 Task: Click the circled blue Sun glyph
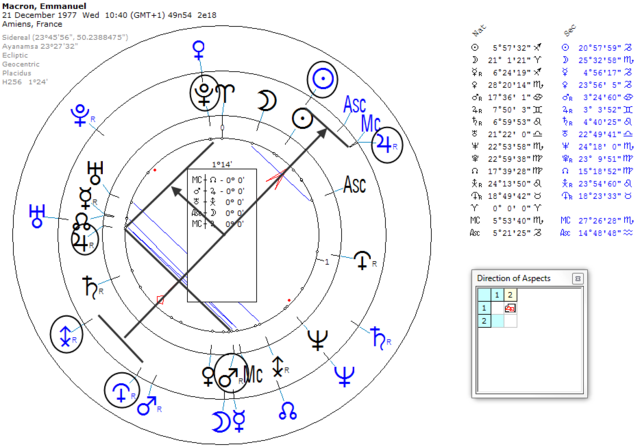pyautogui.click(x=322, y=79)
